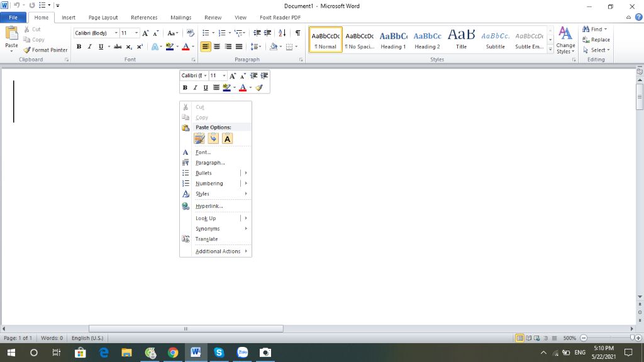This screenshot has width=644, height=362.
Task: Click the Merge Formatting paste option
Action: (x=213, y=139)
